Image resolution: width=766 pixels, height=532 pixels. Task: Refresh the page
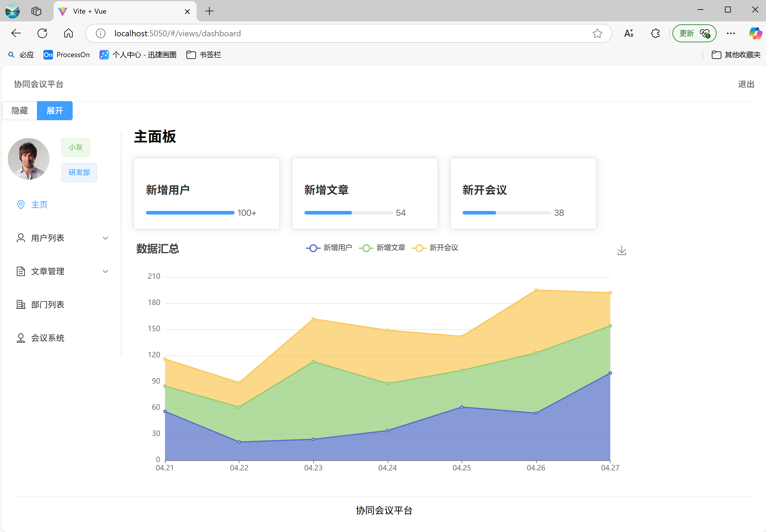click(42, 33)
